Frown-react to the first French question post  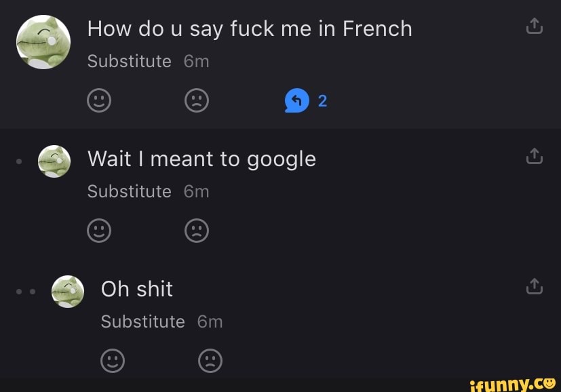tap(197, 101)
